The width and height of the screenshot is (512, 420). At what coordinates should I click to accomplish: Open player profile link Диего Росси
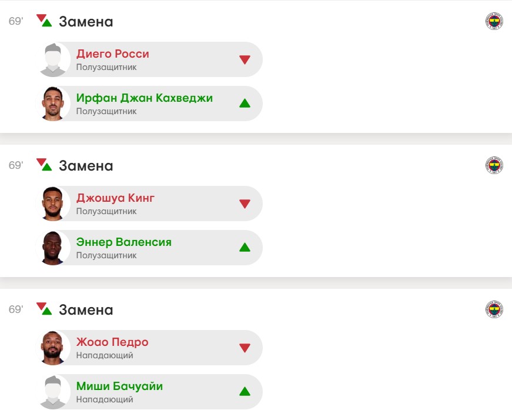[113, 54]
